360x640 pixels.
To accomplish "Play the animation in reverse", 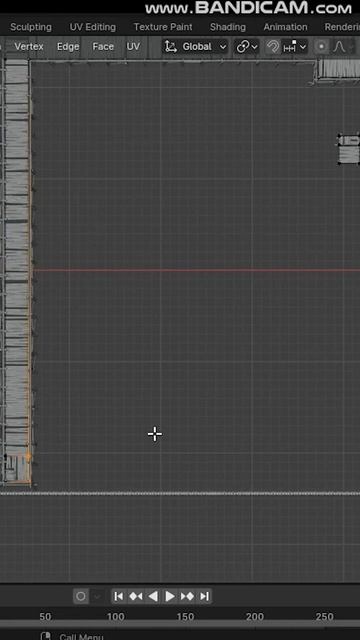I will 153,596.
